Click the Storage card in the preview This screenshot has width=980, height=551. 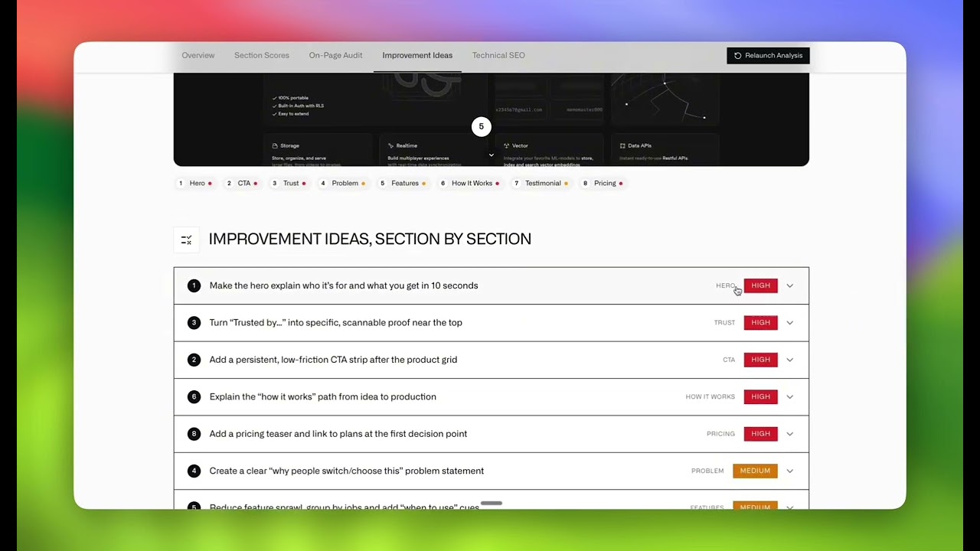(318, 152)
